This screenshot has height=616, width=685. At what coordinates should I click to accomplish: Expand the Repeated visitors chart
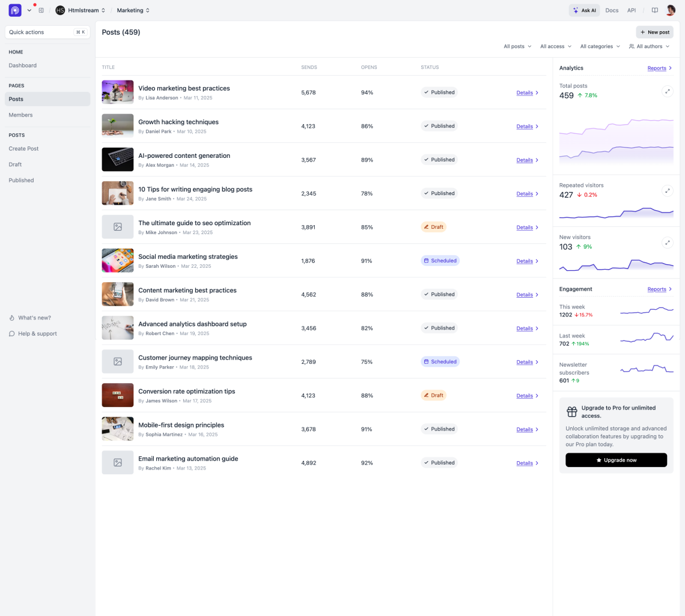tap(667, 191)
